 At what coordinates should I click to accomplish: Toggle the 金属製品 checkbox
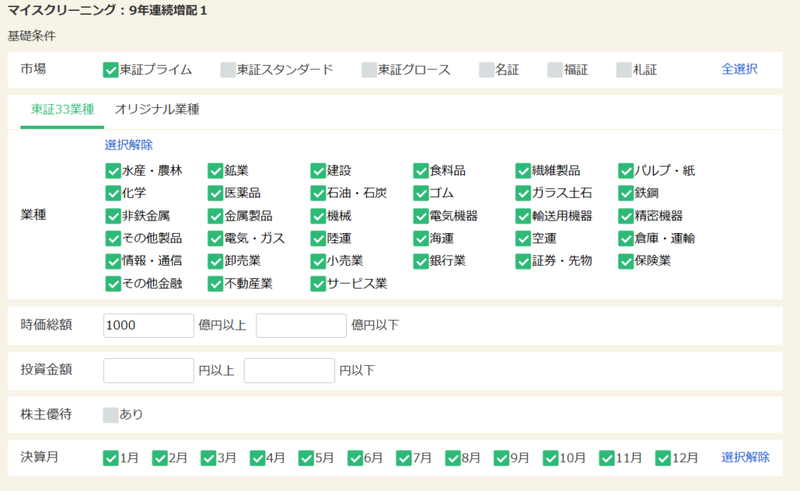coord(215,216)
